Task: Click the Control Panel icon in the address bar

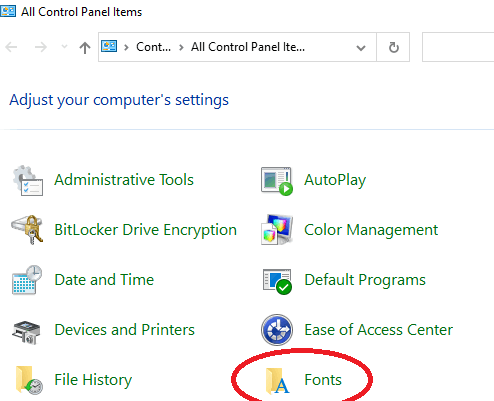Action: 109,46
